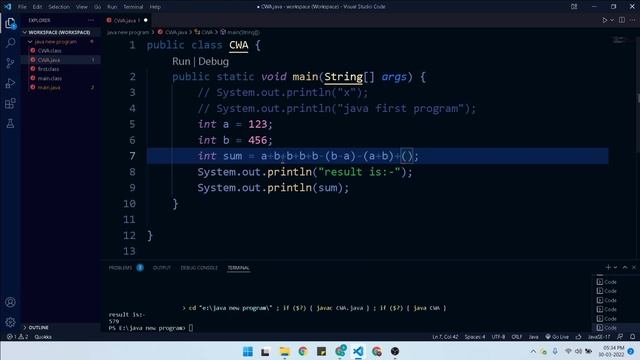640x360 pixels.
Task: Open the Accounts menu icon
Action: [10, 302]
